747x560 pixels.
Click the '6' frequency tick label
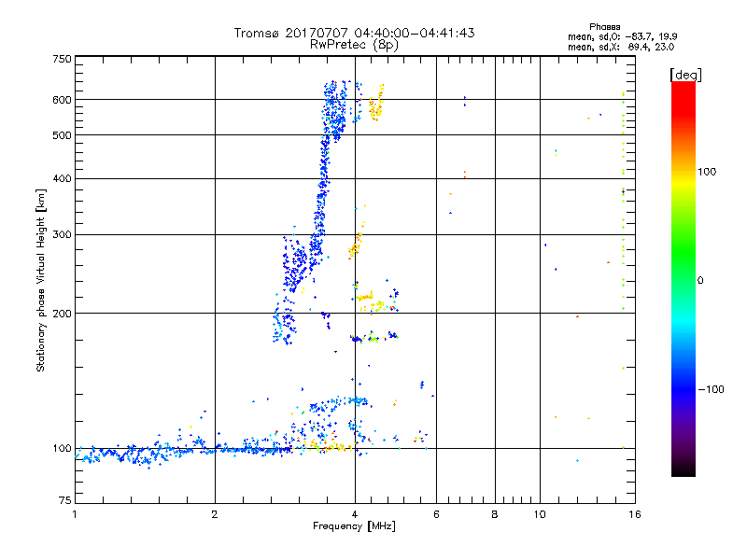coord(436,514)
